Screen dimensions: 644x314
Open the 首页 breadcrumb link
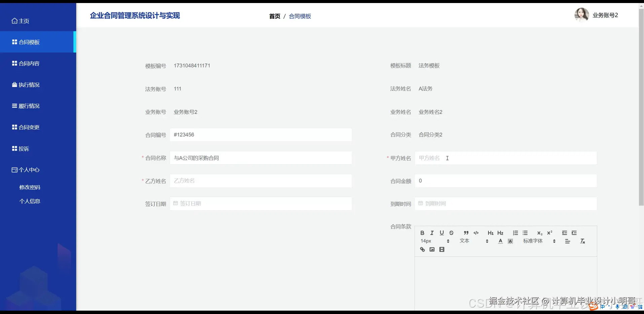click(x=274, y=16)
